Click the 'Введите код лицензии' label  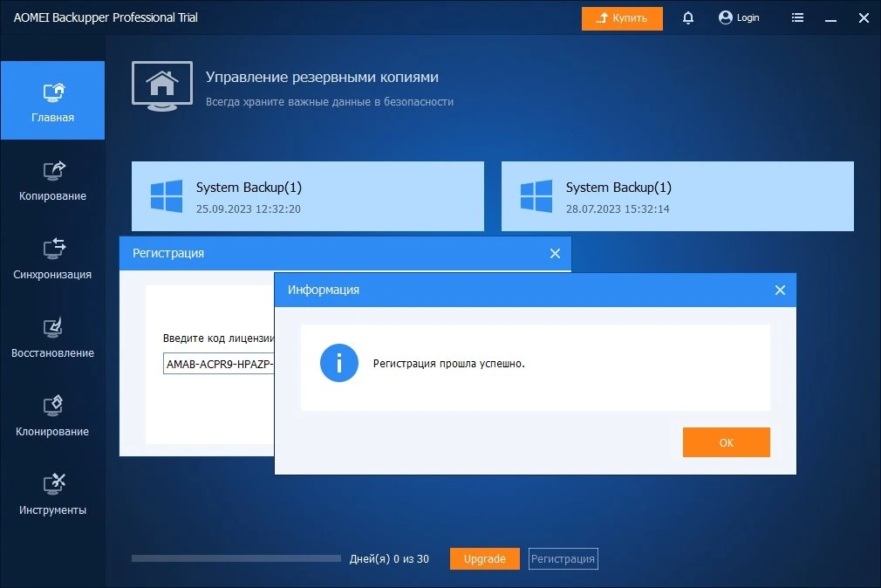pos(219,338)
